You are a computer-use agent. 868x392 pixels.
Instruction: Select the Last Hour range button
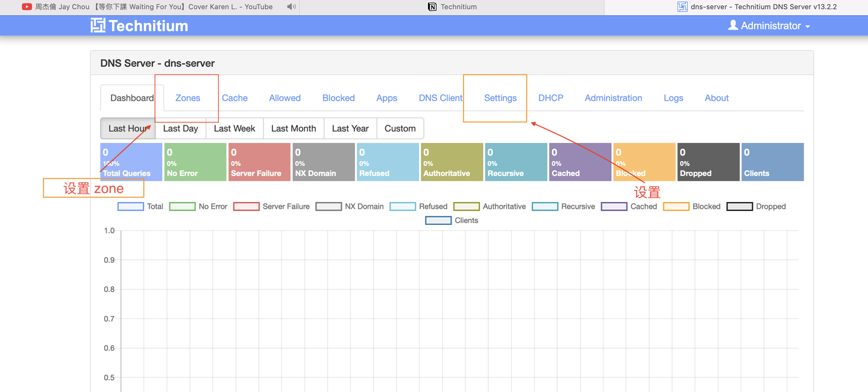pyautogui.click(x=128, y=128)
